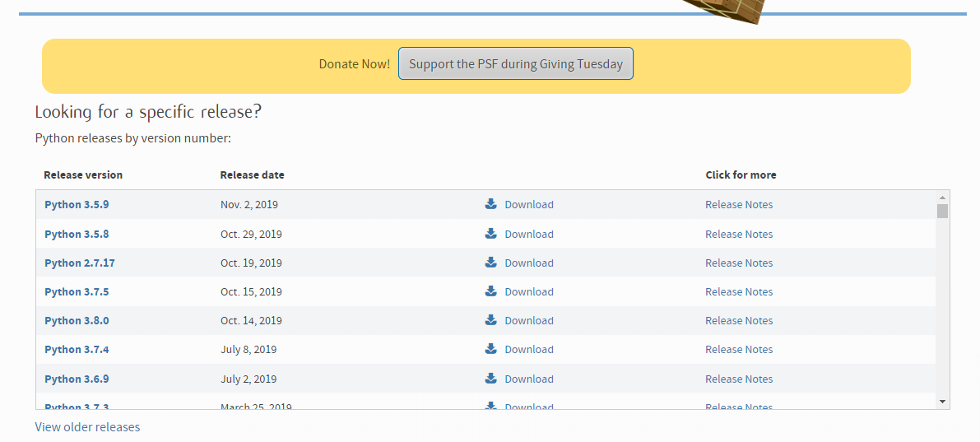
Task: Open the Python 3.5.9 release link
Action: pos(77,204)
